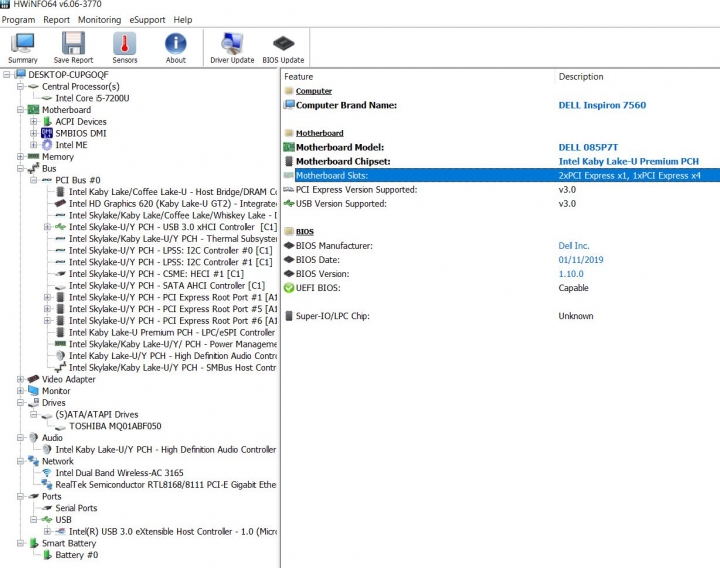Open the Program menu
Screen dimensions: 720x568
click(x=18, y=20)
